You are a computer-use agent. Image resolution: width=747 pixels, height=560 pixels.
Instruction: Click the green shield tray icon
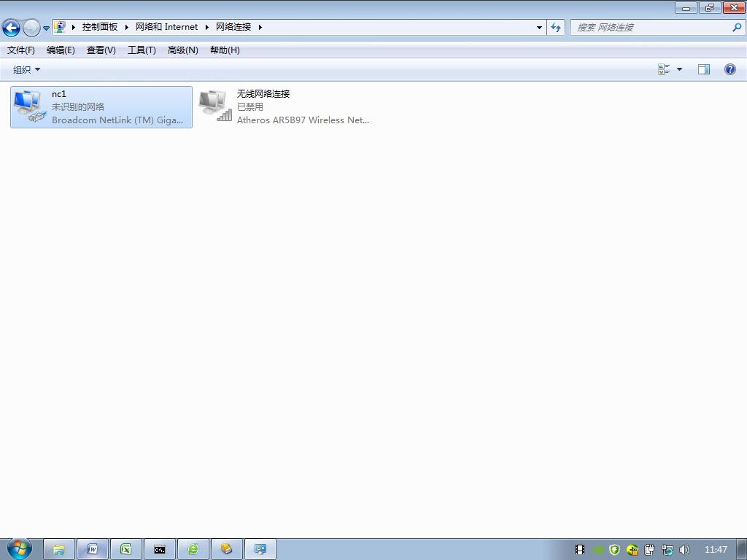(x=614, y=550)
